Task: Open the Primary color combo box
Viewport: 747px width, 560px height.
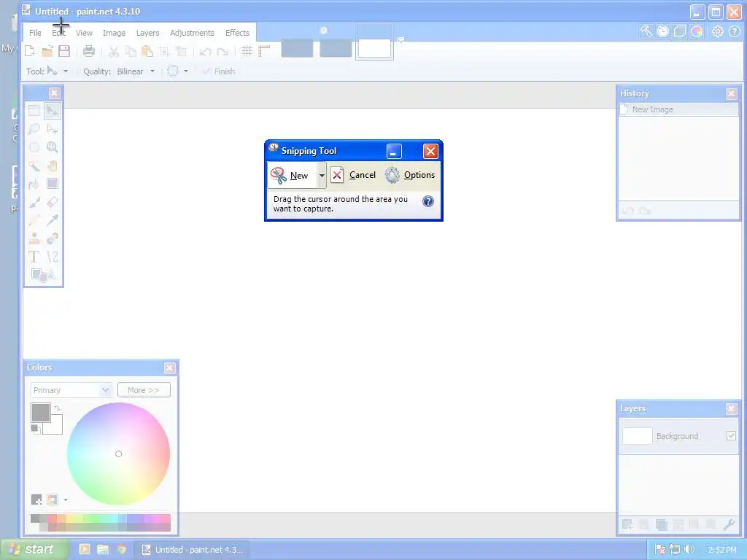Action: (71, 390)
